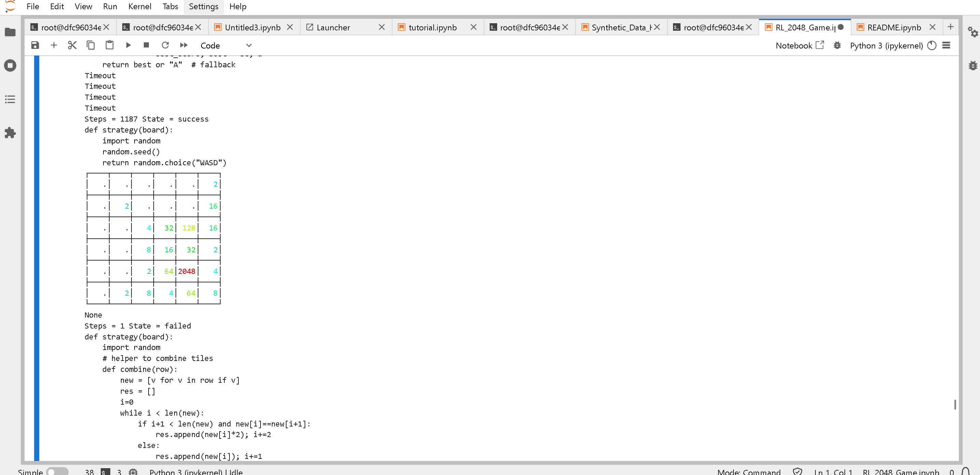Open the Kernel menu
This screenshot has width=980, height=475.
[x=139, y=6]
